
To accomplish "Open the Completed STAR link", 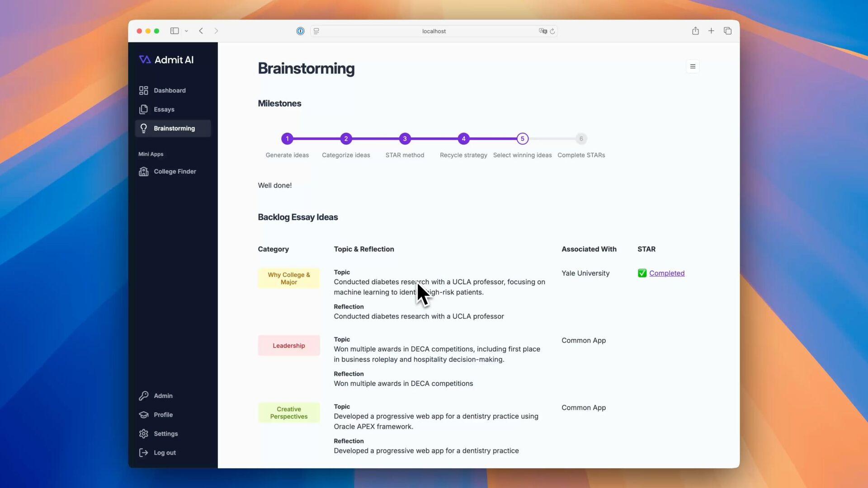I will 667,273.
